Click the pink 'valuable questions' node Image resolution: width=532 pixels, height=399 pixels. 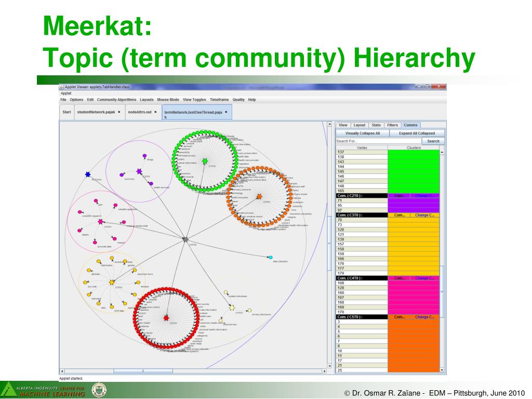click(115, 205)
